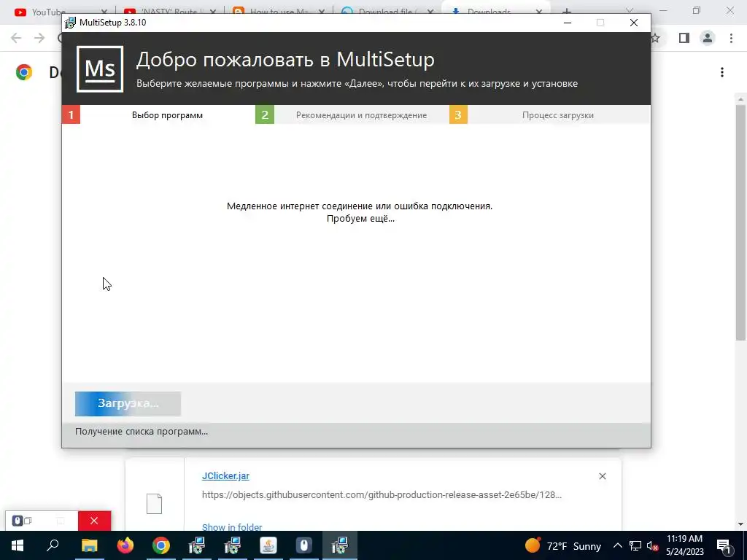Open step 3 Процесс загрузки tab
Viewport: 747px width, 560px height.
(550, 114)
